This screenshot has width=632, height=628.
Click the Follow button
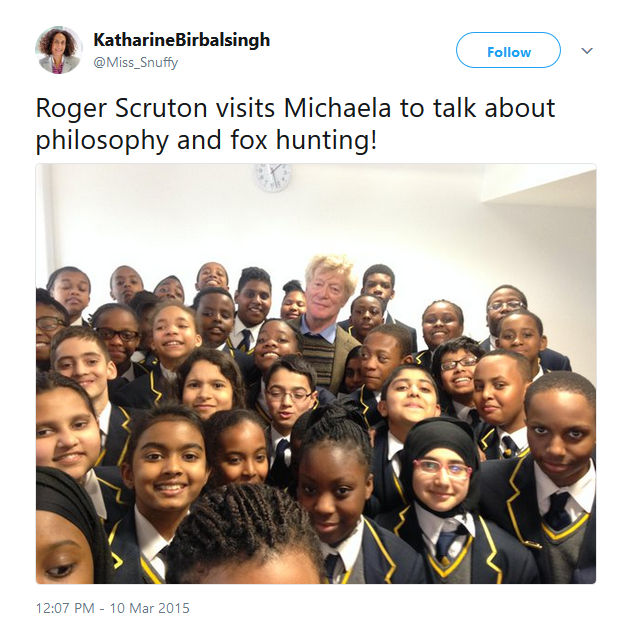pos(508,50)
